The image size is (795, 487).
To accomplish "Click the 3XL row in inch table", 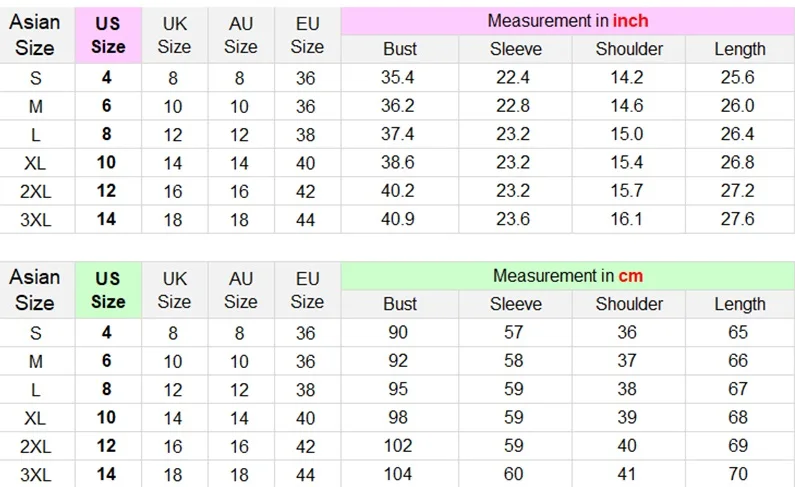I will (398, 219).
